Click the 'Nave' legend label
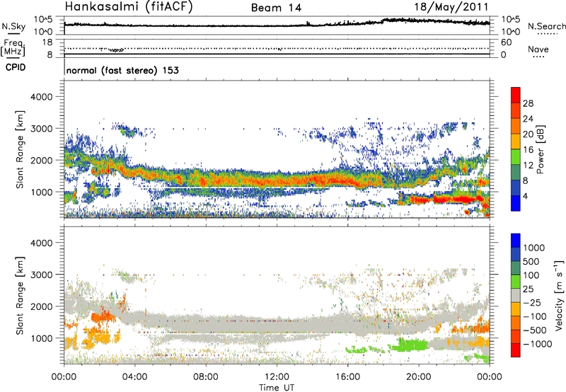 point(538,49)
